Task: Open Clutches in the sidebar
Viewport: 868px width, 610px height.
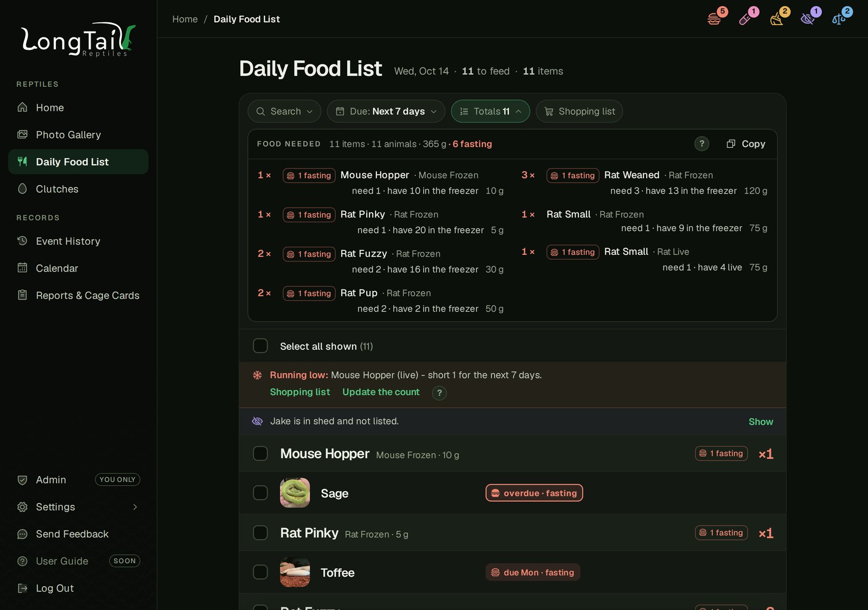Action: [78, 189]
